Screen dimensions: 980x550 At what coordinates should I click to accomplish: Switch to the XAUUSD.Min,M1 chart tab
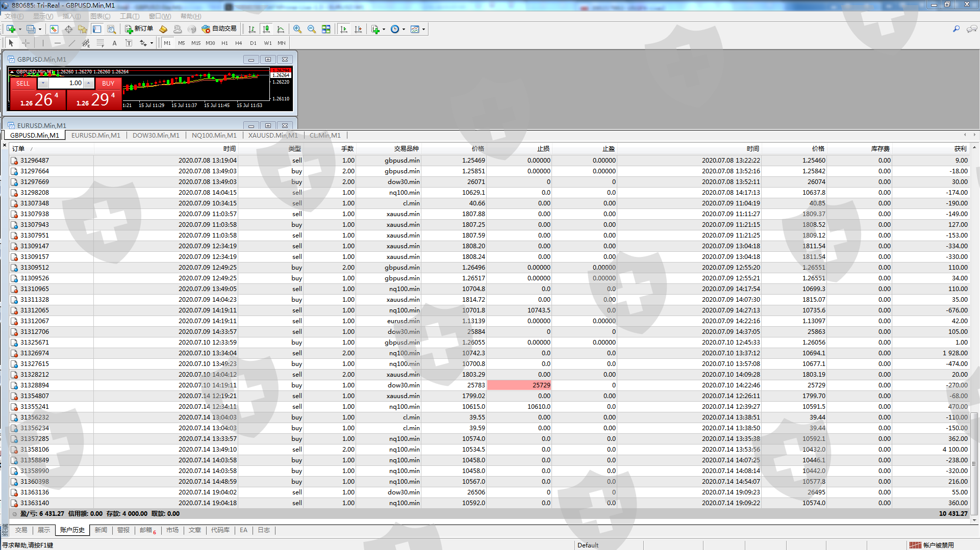click(x=272, y=136)
